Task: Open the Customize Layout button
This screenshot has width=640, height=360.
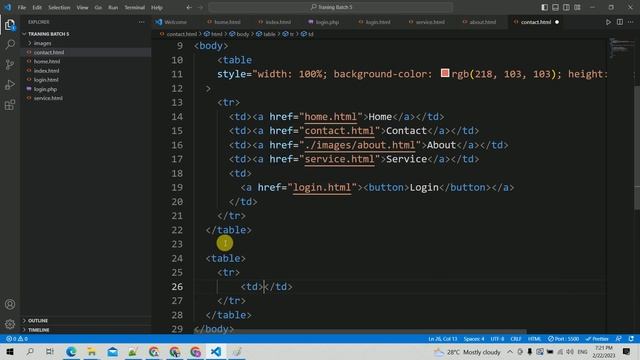Action: coord(578,7)
